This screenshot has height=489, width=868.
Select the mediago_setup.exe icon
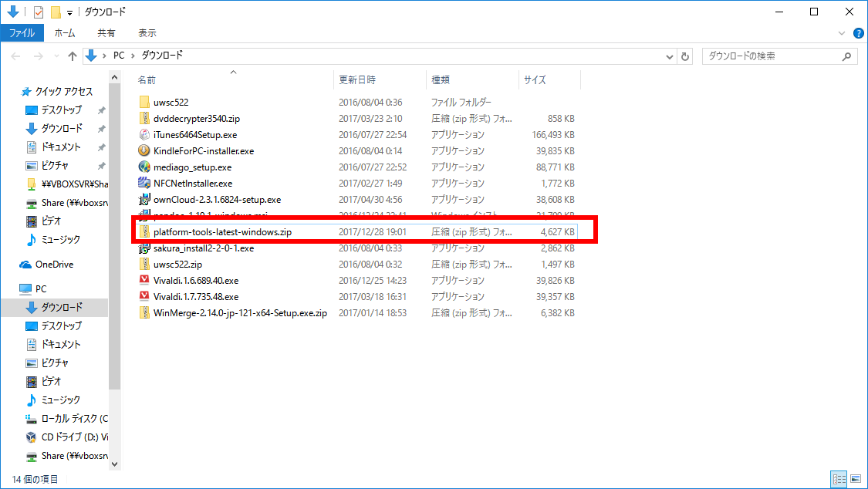tap(144, 167)
